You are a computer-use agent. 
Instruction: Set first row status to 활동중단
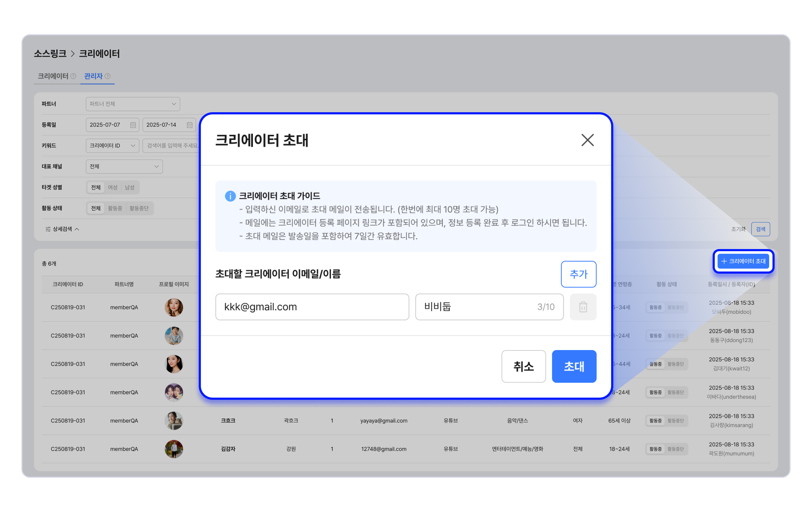click(676, 307)
